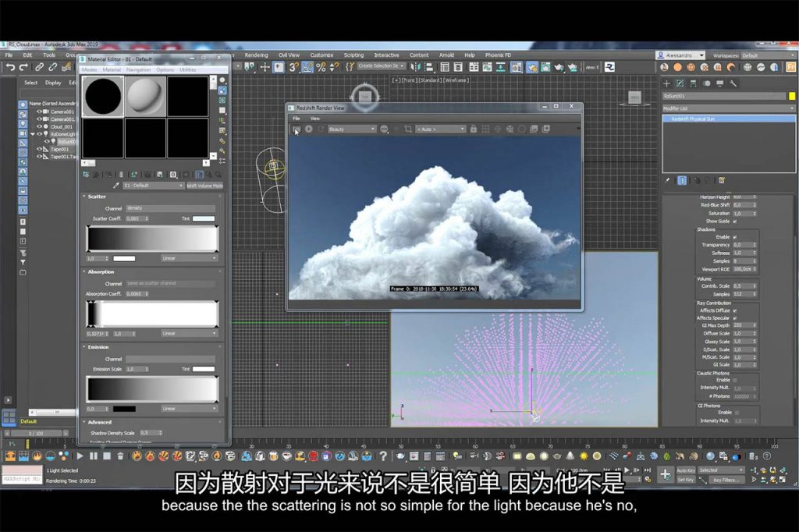Toggle the Angle Snap tool
Image resolution: width=799 pixels, height=532 pixels.
tap(307, 67)
